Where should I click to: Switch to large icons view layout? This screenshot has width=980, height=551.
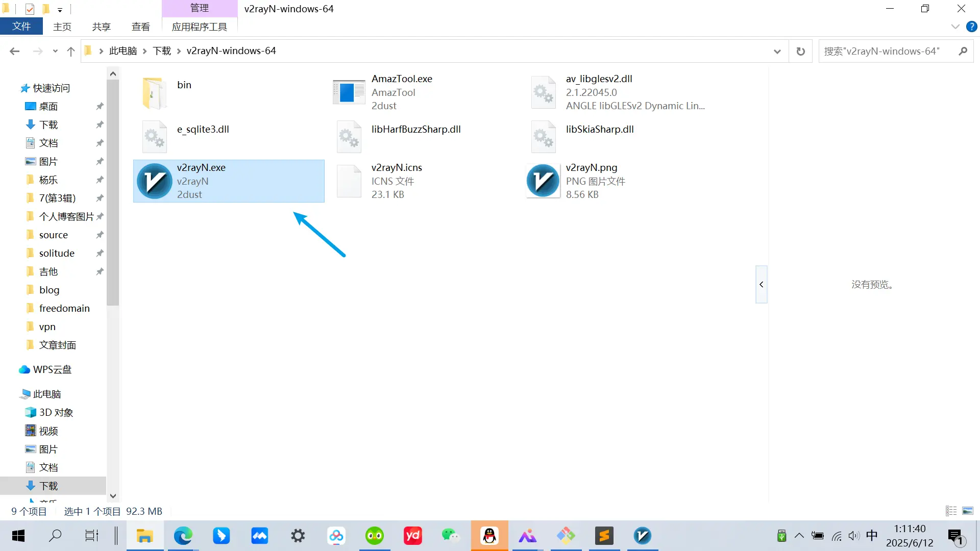[968, 511]
